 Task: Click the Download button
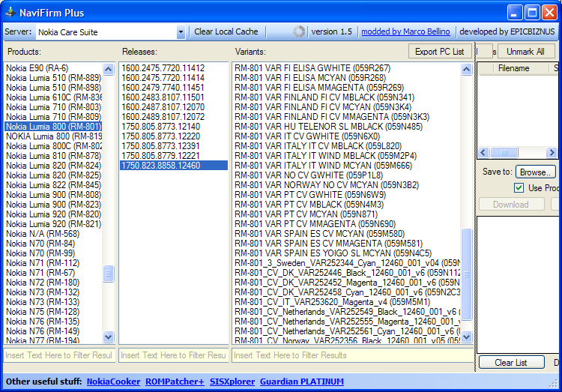coord(511,205)
